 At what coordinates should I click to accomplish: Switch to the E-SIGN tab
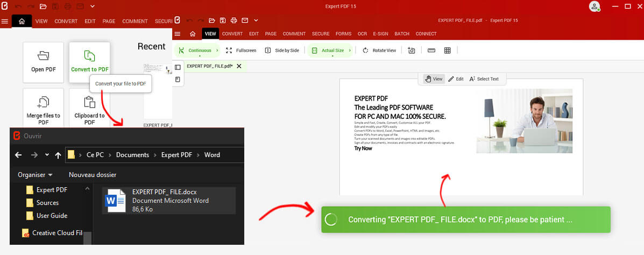(381, 34)
